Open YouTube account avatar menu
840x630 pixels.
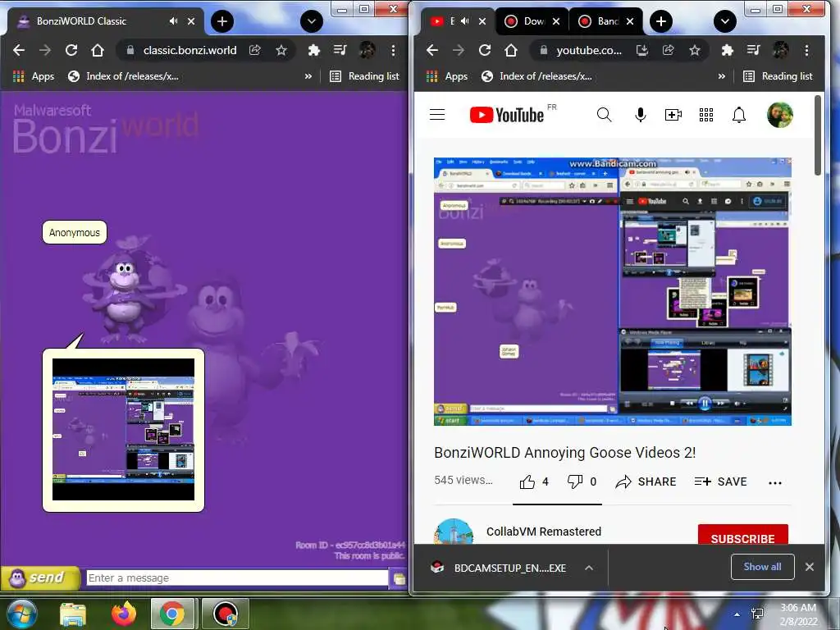pos(779,115)
